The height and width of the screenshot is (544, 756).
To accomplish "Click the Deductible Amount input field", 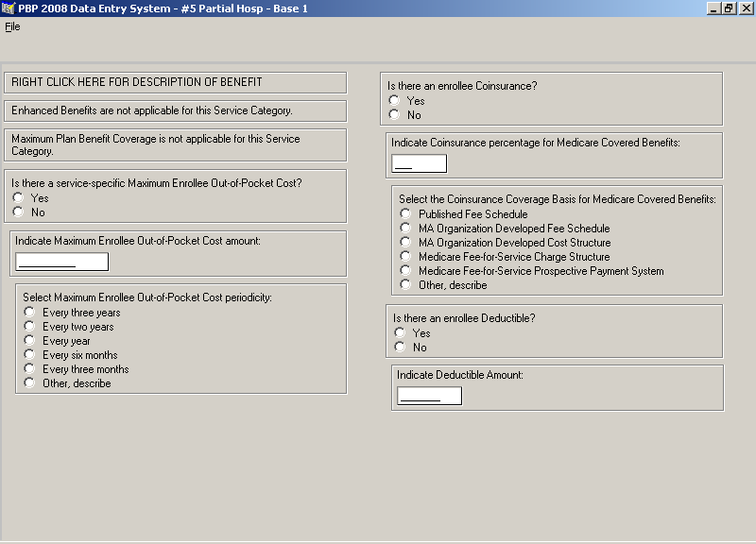I will (430, 396).
